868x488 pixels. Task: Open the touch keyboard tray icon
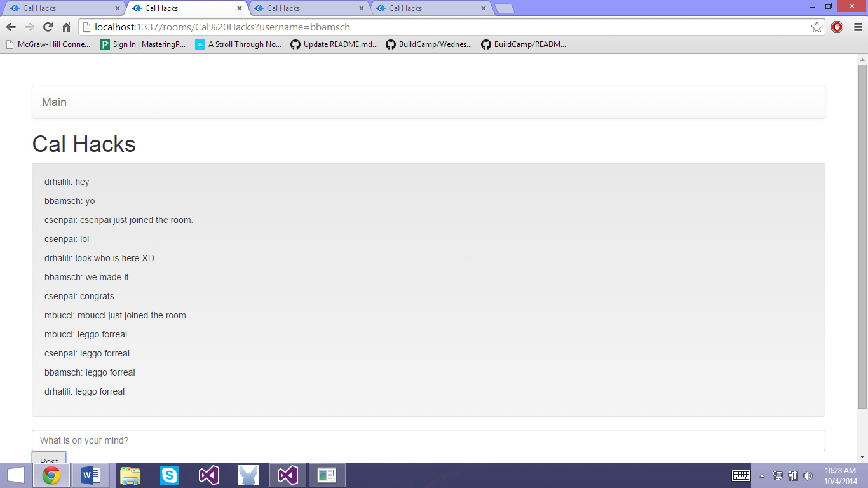point(741,475)
